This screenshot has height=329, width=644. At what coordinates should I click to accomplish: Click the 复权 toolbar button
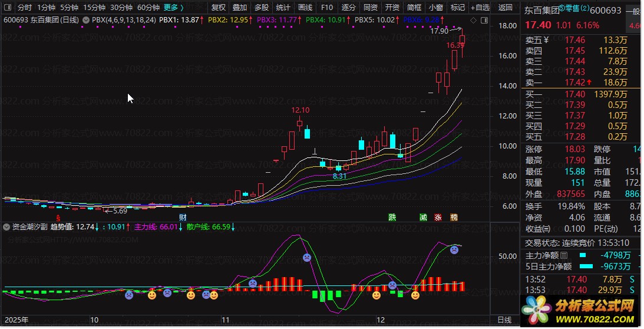(218, 8)
